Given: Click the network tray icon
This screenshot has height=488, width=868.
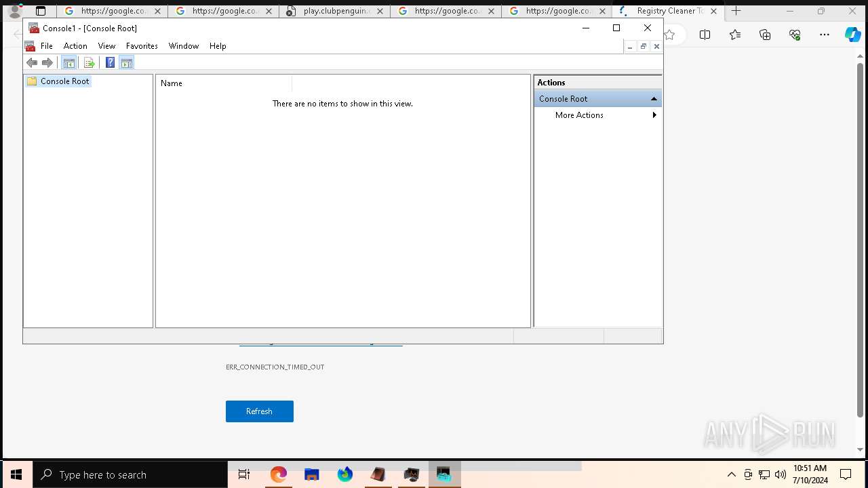Looking at the screenshot, I should (764, 474).
